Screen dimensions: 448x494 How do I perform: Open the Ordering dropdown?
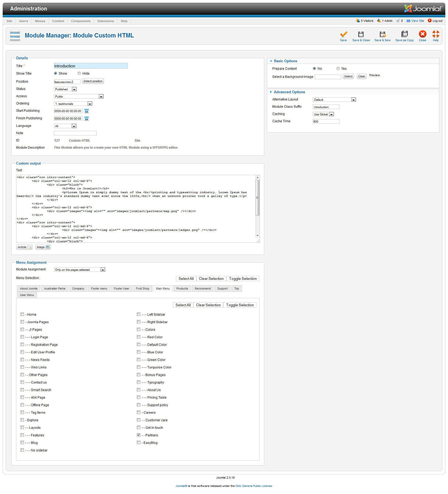pos(73,104)
